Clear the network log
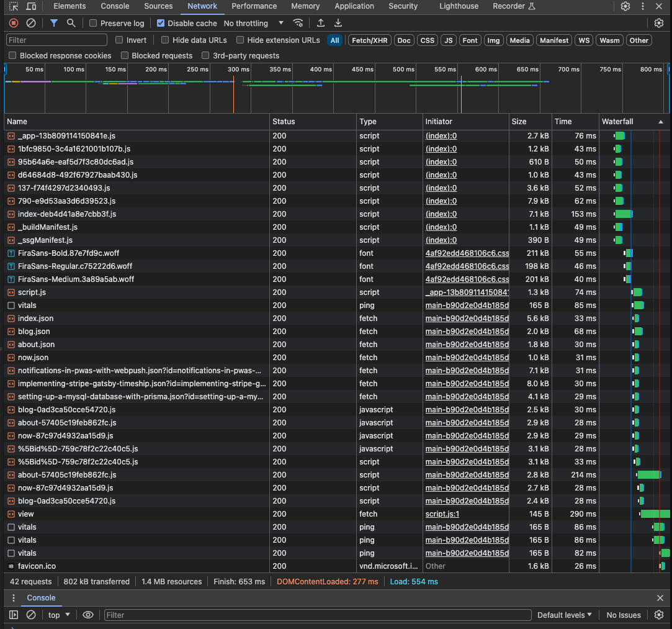672x629 pixels. 31,23
